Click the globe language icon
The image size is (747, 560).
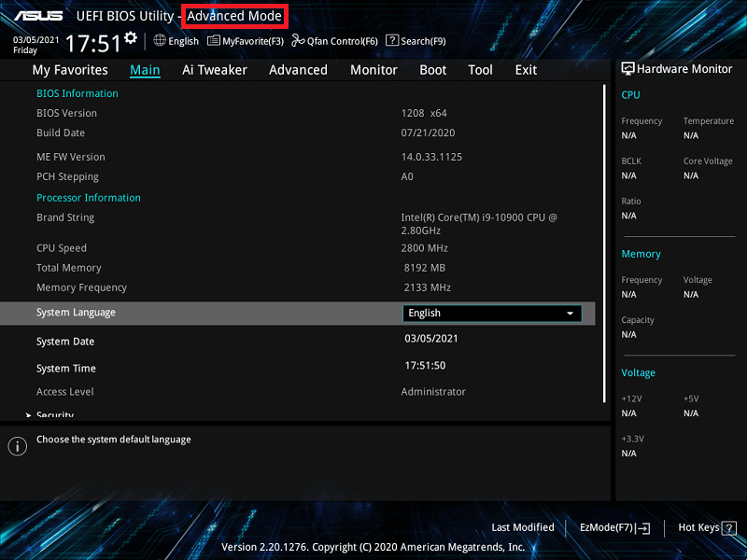click(x=160, y=41)
